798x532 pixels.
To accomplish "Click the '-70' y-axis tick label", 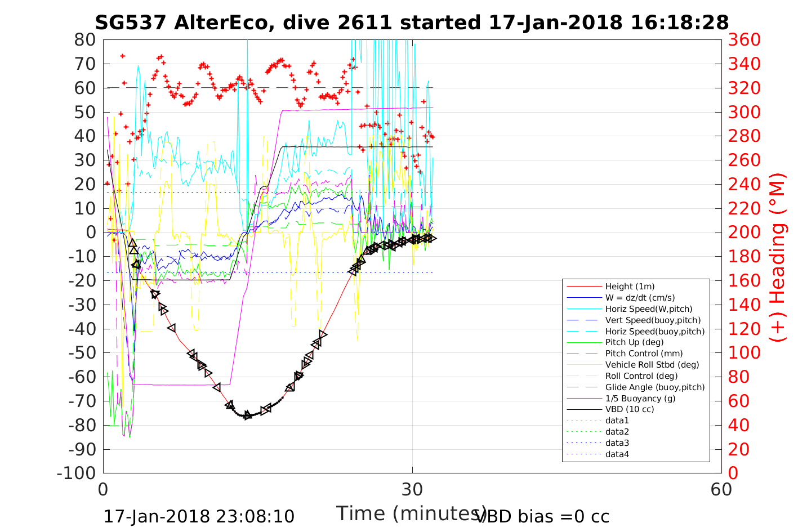I will tap(82, 401).
